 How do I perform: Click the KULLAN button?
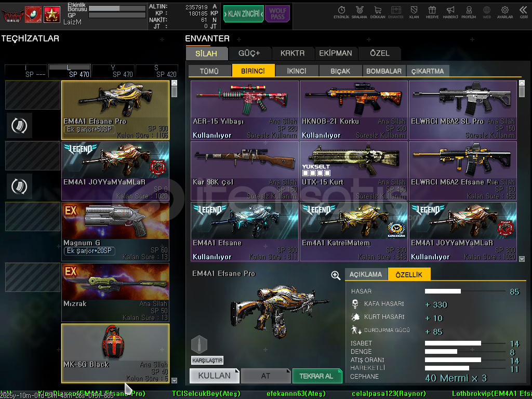click(215, 376)
